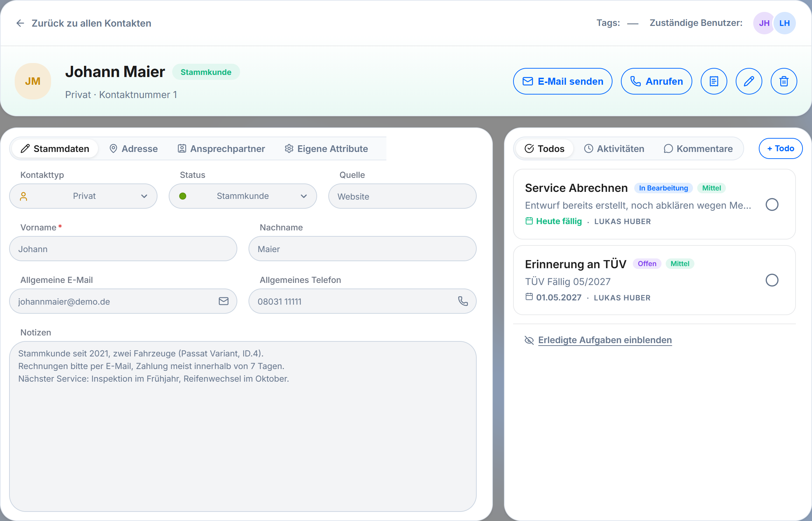The width and height of the screenshot is (812, 521).
Task: Click the Anrufen button
Action: point(657,81)
